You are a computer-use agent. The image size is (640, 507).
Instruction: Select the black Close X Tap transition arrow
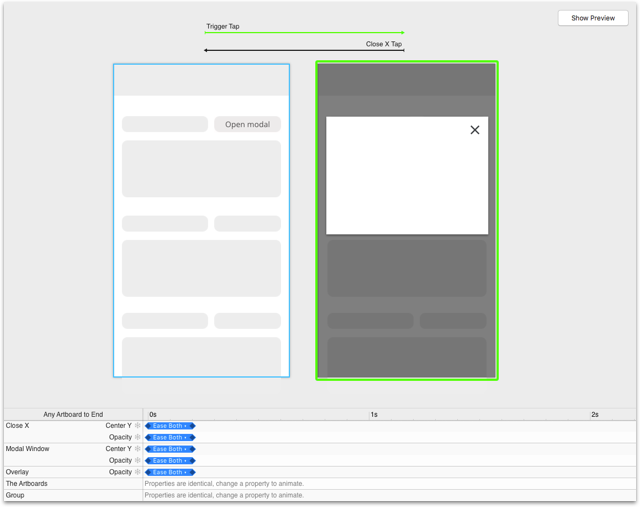pos(304,50)
